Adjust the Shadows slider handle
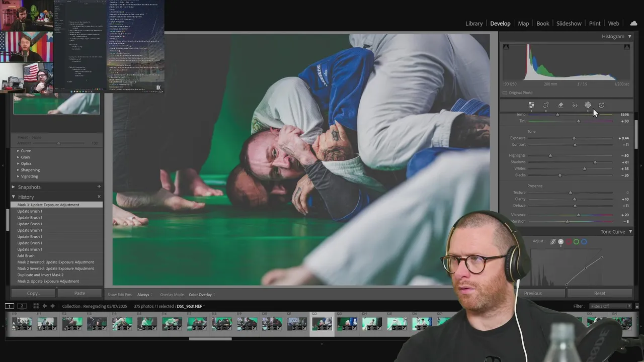 click(x=595, y=162)
